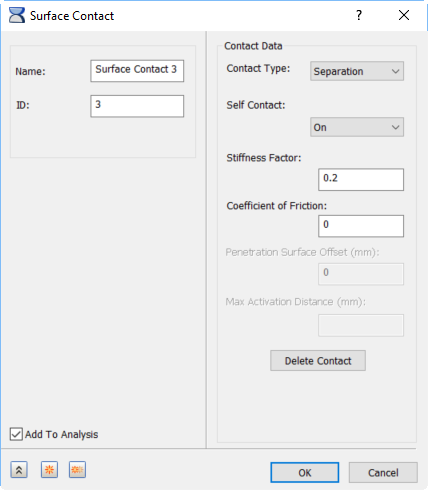Open the Self Contact dropdown showing On
The image size is (428, 490).
click(357, 127)
